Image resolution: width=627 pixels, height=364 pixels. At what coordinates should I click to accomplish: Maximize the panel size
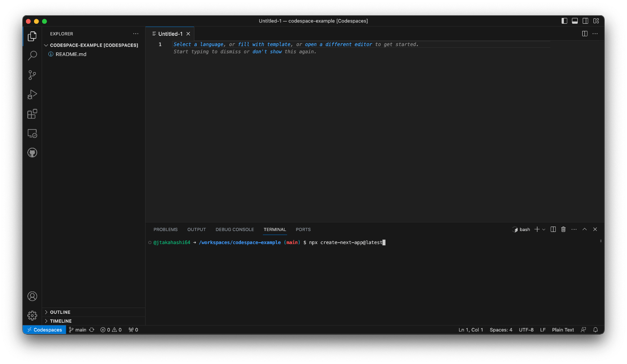click(x=584, y=229)
